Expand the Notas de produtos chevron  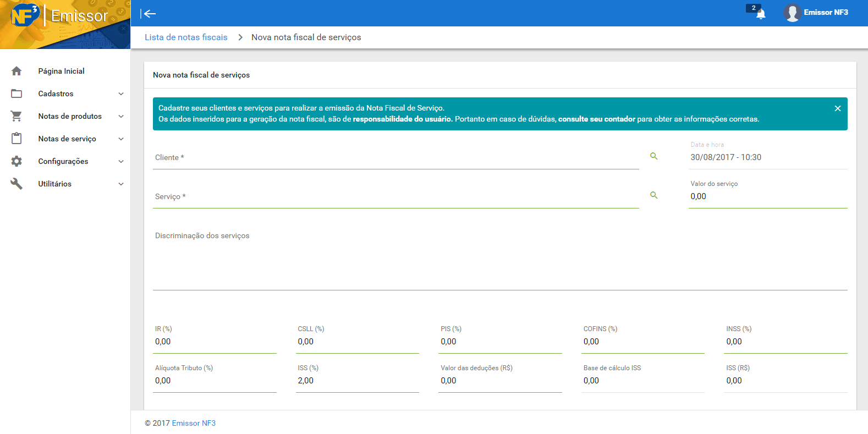click(121, 117)
